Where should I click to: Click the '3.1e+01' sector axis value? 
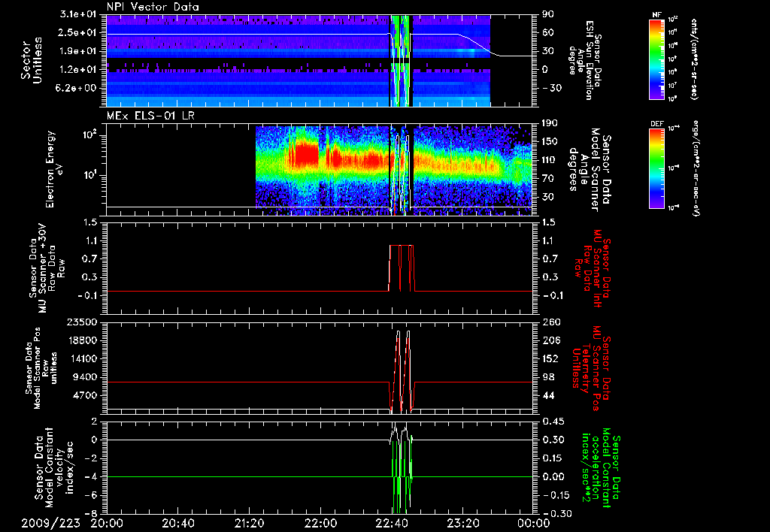coord(78,15)
